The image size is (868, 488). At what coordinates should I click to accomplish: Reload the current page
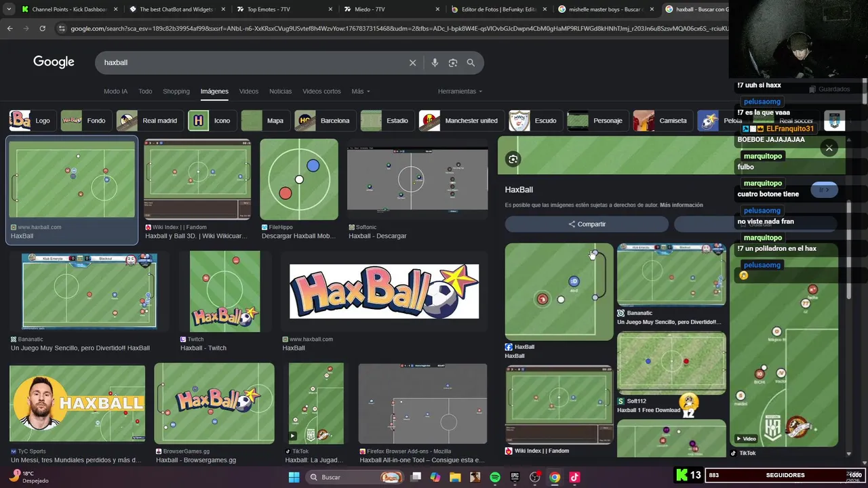point(42,28)
